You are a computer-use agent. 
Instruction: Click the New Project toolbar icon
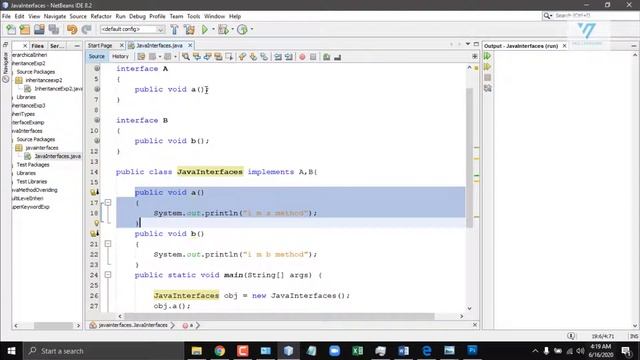pyautogui.click(x=25, y=29)
